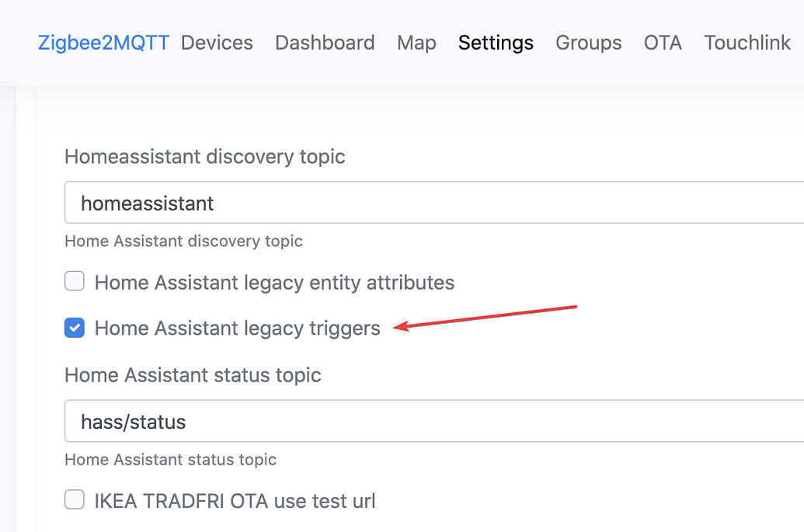Select the homeassistant text in discovery topic box
This screenshot has height=532, width=804.
coord(147,203)
